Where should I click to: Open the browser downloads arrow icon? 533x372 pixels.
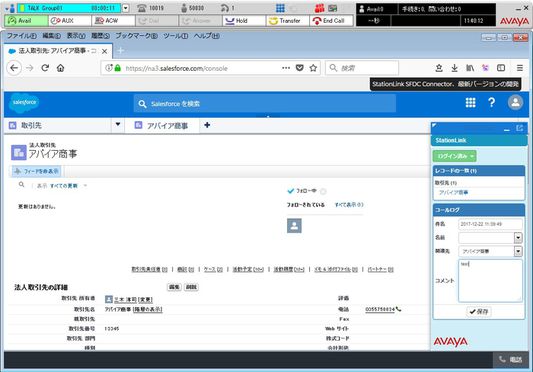(454, 68)
